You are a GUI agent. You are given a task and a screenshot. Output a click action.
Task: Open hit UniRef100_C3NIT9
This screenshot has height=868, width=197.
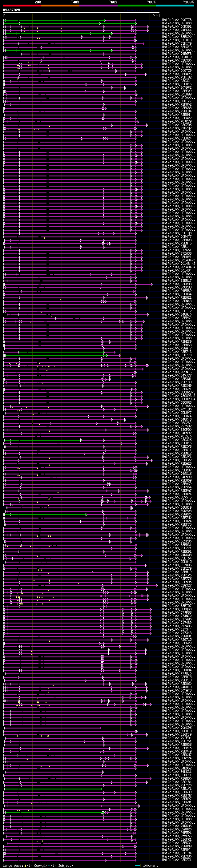pos(177,43)
